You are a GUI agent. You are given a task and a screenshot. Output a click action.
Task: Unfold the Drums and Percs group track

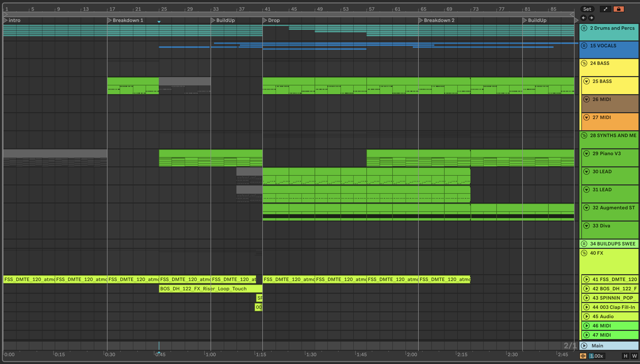[x=584, y=28]
